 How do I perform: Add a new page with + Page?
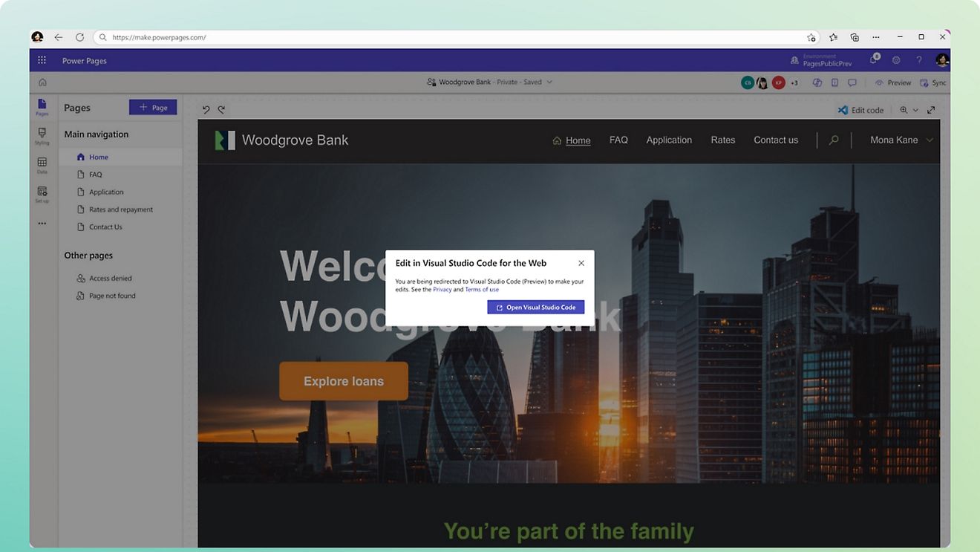click(x=153, y=108)
